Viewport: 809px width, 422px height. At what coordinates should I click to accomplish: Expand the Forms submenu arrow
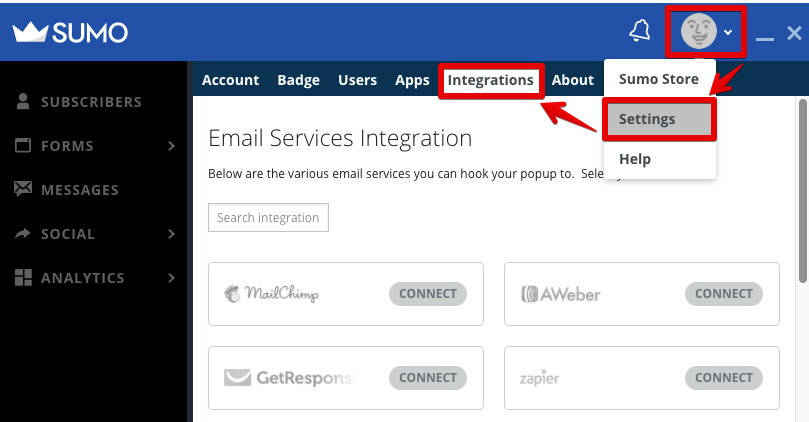tap(171, 146)
